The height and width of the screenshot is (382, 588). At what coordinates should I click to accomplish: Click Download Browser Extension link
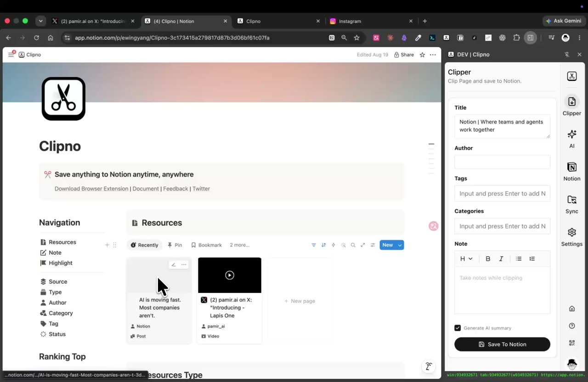(x=91, y=189)
